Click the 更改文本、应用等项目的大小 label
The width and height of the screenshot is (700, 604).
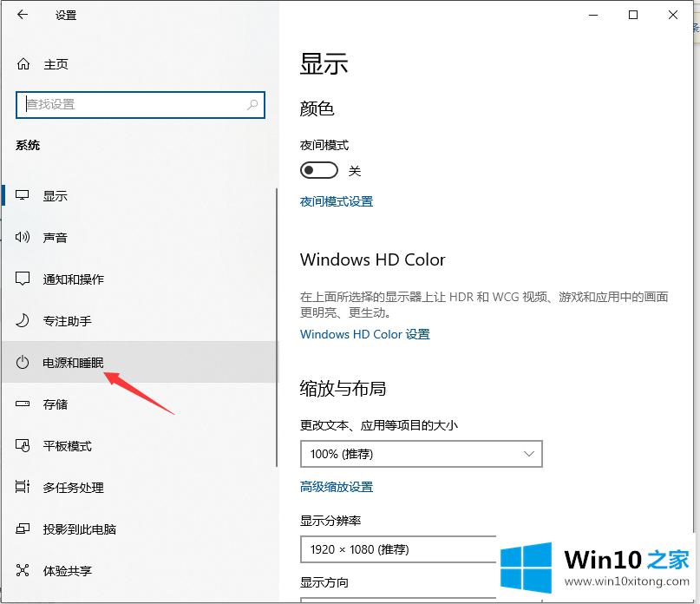tap(378, 425)
